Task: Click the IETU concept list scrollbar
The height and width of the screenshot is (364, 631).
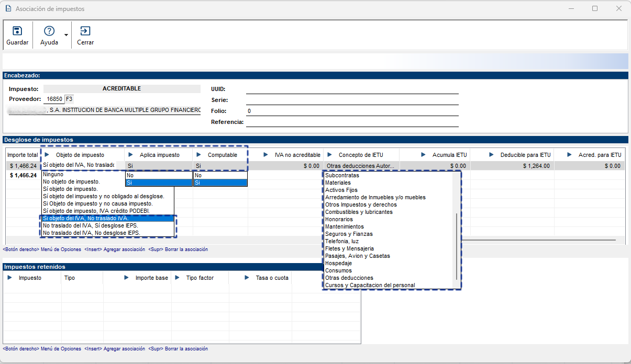Action: [457, 246]
